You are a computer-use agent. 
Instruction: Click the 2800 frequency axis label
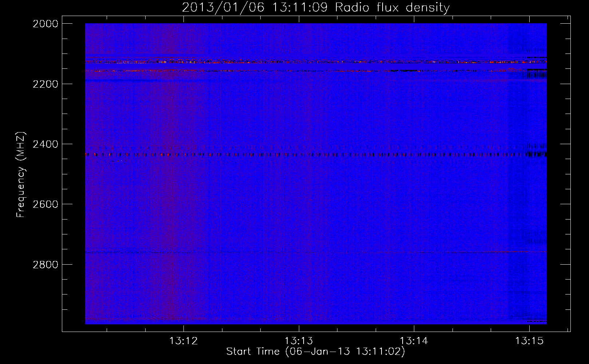[46, 265]
